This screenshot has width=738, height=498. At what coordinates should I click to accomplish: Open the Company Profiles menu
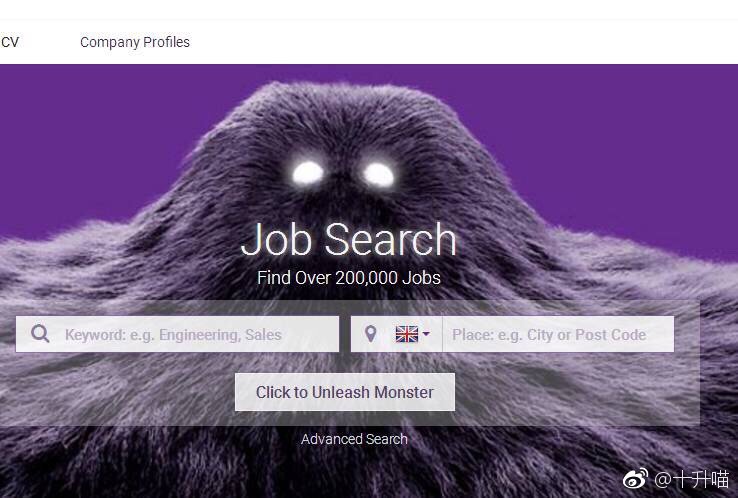coord(135,42)
